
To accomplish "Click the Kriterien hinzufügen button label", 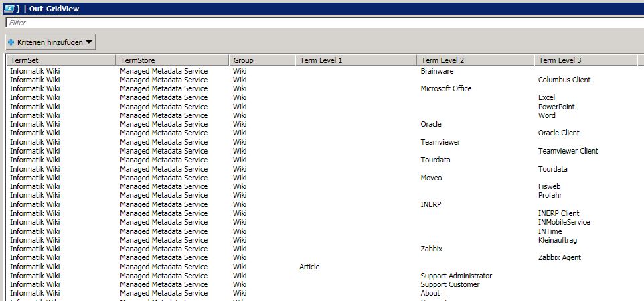I will point(50,42).
